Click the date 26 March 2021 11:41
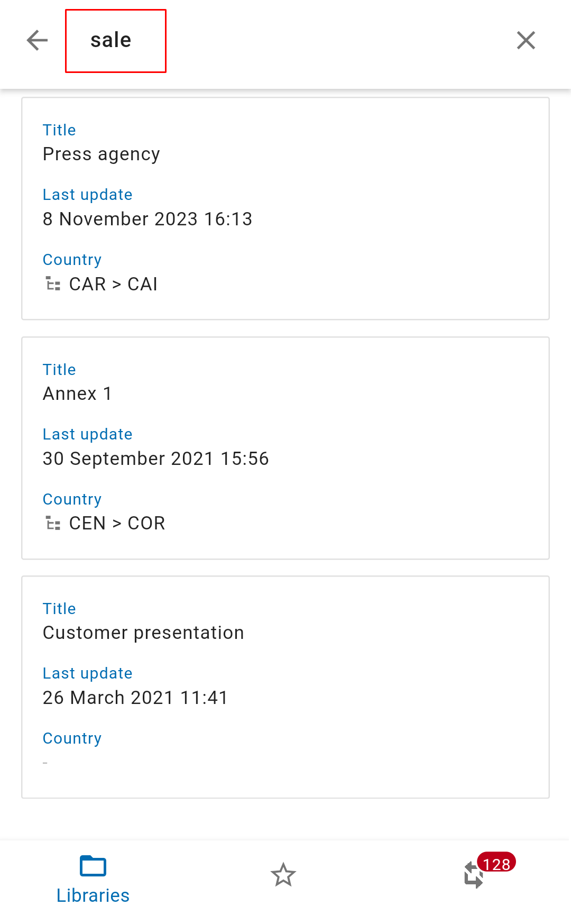The image size is (571, 924). coord(135,698)
